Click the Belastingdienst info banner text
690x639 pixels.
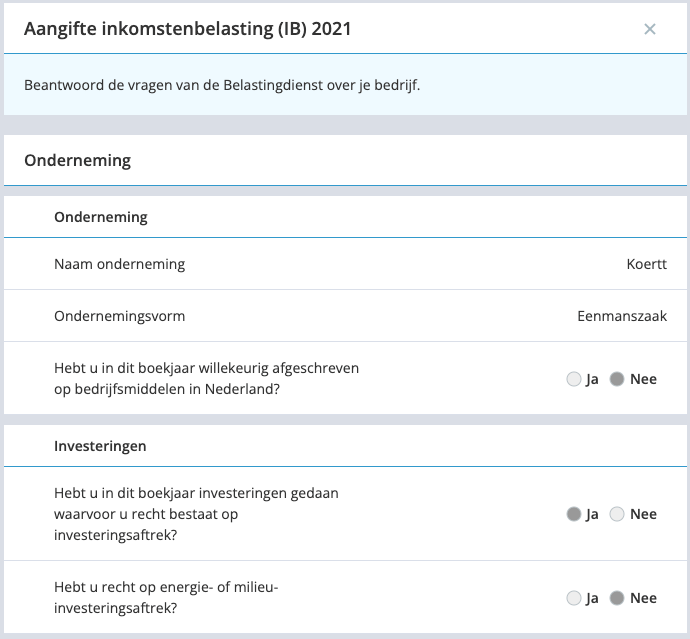click(222, 85)
